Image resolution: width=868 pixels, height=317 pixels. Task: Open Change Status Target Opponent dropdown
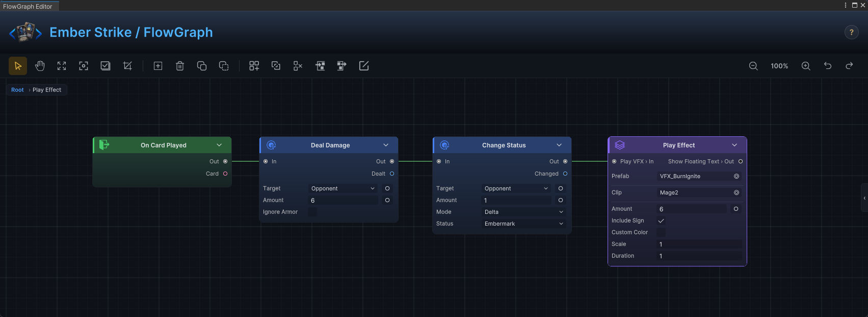(516, 188)
